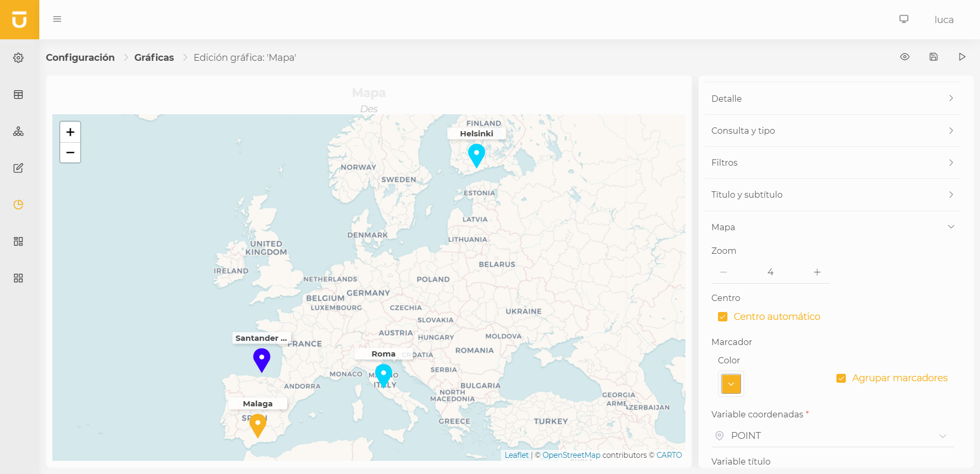Click the save disk icon
The width and height of the screenshot is (980, 474).
click(x=933, y=57)
